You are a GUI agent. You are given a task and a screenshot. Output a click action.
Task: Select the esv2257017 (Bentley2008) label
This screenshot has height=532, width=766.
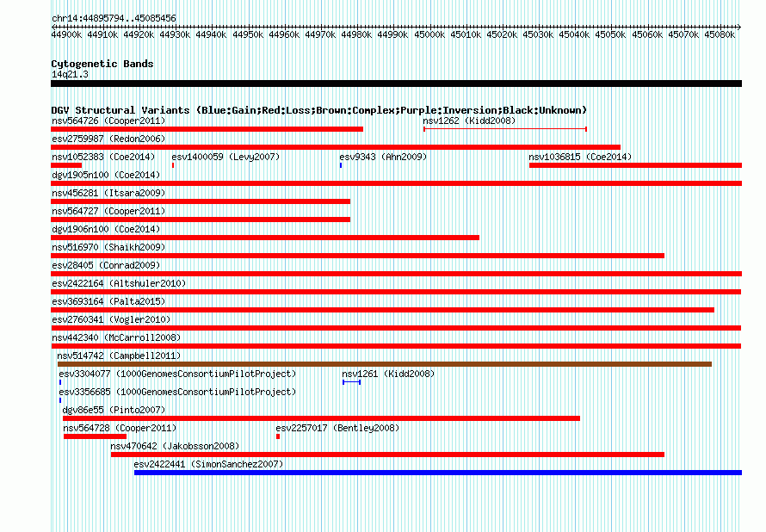(337, 428)
